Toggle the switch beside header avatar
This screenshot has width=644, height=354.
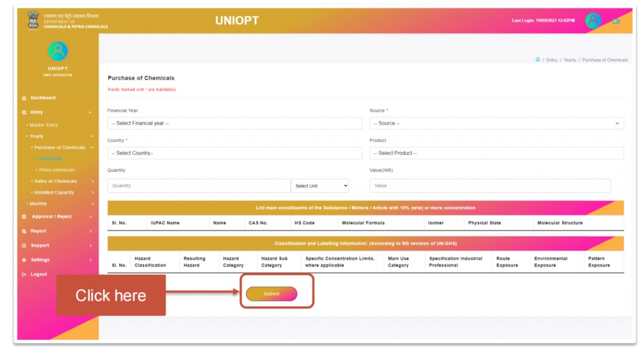pyautogui.click(x=616, y=22)
